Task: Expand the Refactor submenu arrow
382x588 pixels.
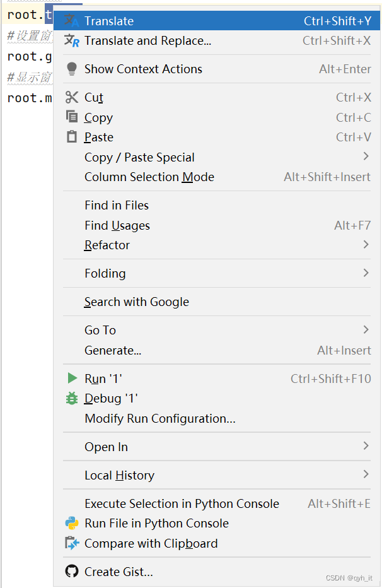Action: [366, 245]
